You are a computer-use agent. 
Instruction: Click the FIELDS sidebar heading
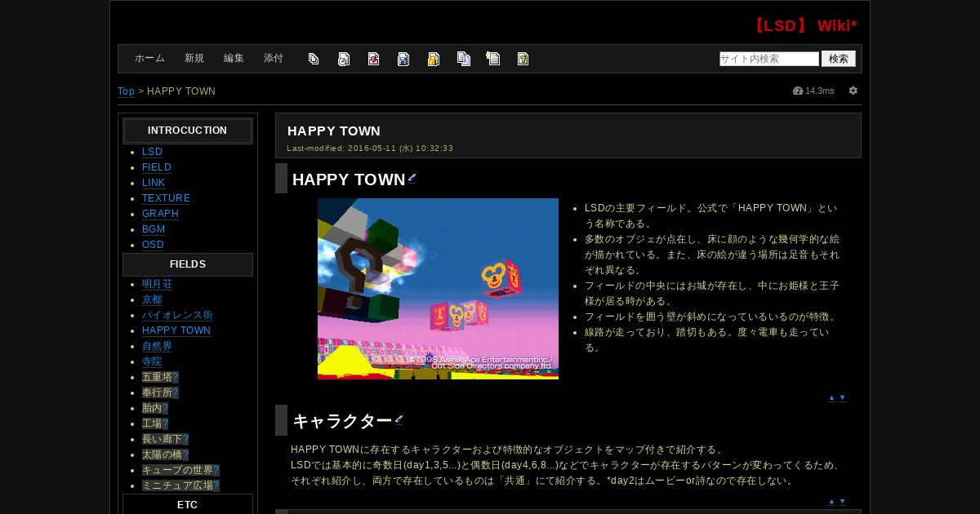[188, 264]
